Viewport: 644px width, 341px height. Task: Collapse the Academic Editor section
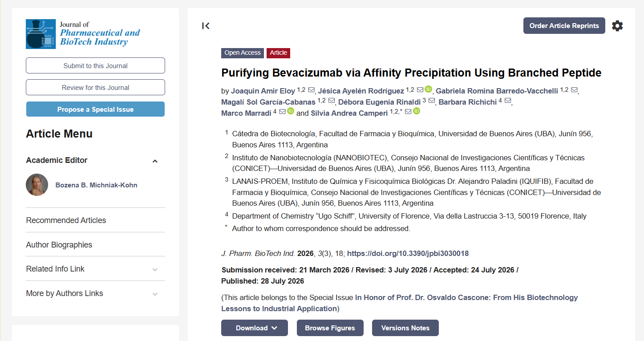point(155,161)
